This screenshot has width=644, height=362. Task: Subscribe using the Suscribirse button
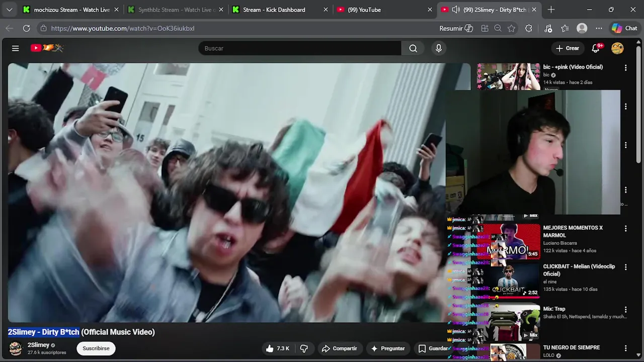96,348
